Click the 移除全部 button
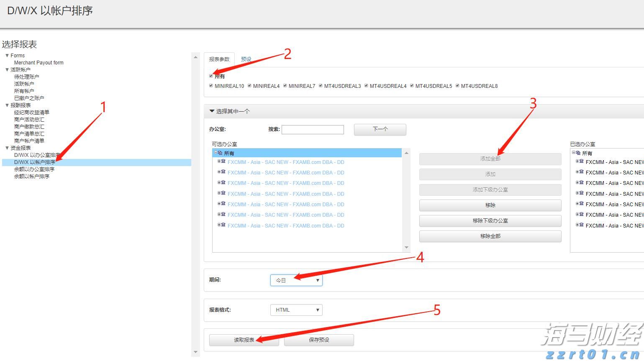This screenshot has height=361, width=644. click(490, 236)
